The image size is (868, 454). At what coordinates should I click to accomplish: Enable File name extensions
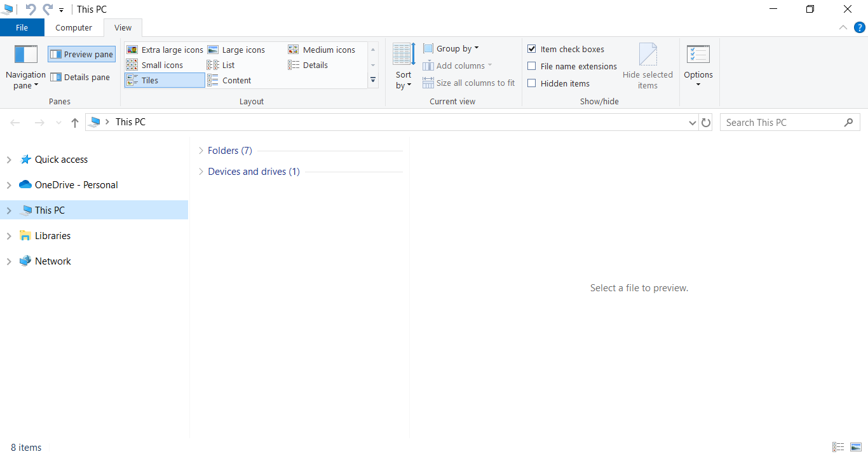pyautogui.click(x=531, y=66)
